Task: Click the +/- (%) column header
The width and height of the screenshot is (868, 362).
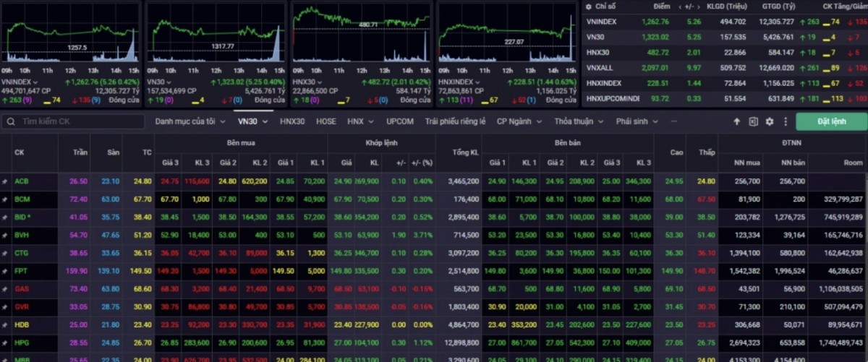Action: [422, 163]
